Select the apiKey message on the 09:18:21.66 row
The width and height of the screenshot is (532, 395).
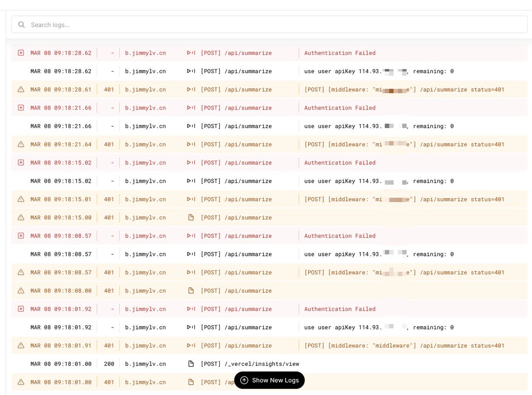(x=379, y=126)
